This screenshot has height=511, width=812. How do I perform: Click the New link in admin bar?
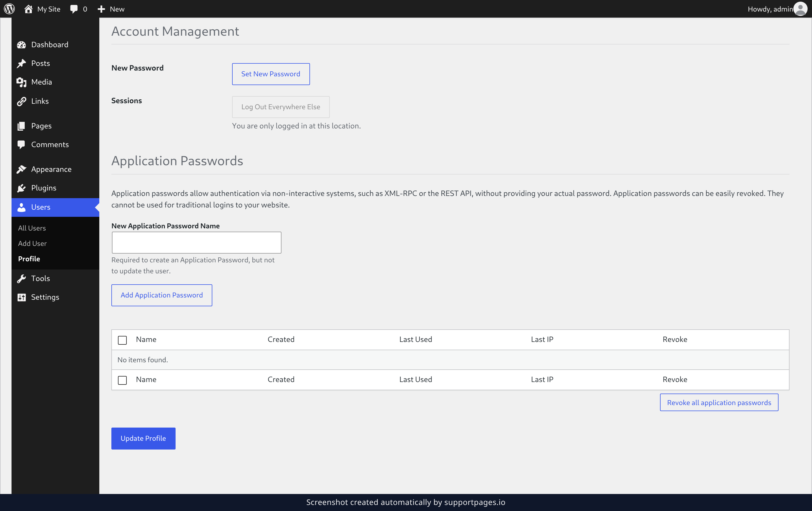[x=117, y=9]
